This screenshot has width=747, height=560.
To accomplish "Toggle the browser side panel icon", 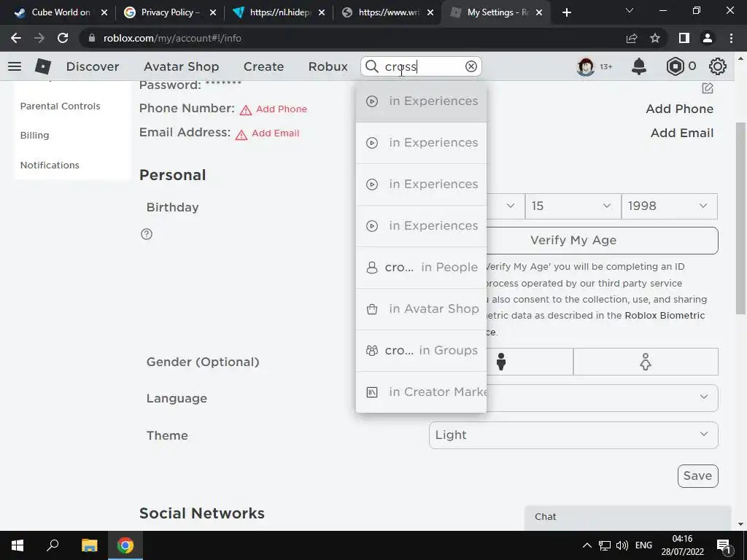I will coord(684,38).
